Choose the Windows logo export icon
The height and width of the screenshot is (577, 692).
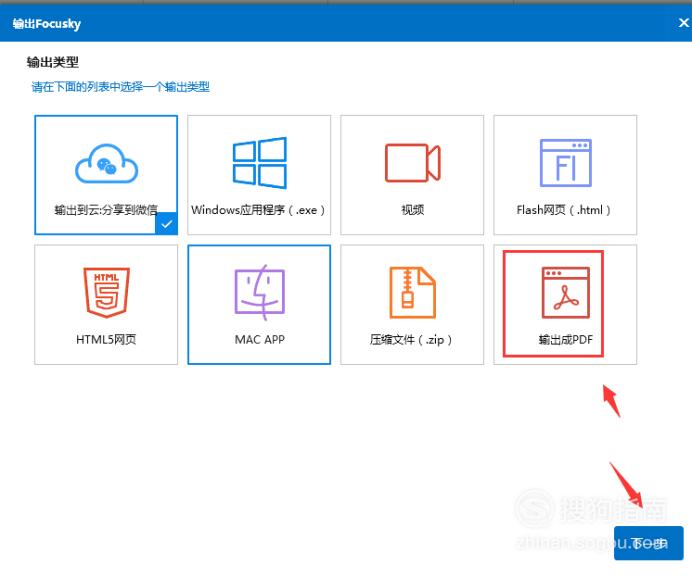[x=260, y=162]
